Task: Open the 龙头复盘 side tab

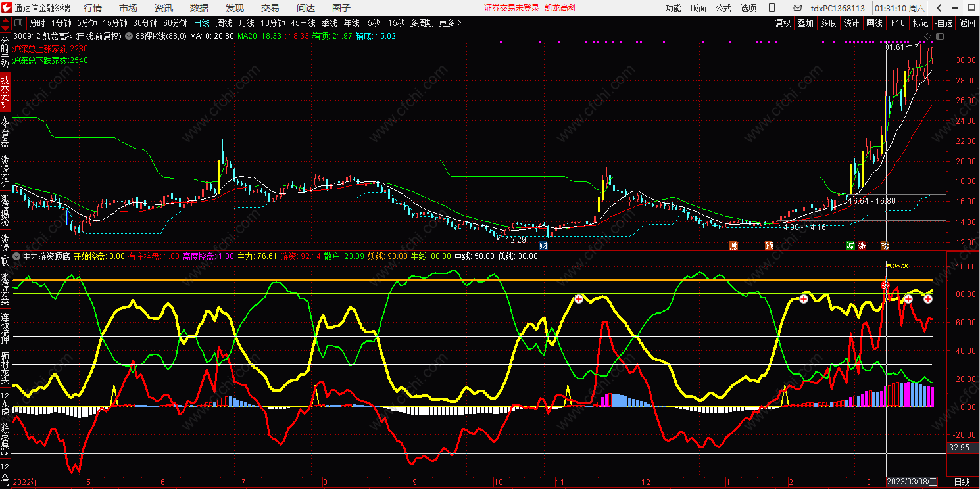Action: 5,131
